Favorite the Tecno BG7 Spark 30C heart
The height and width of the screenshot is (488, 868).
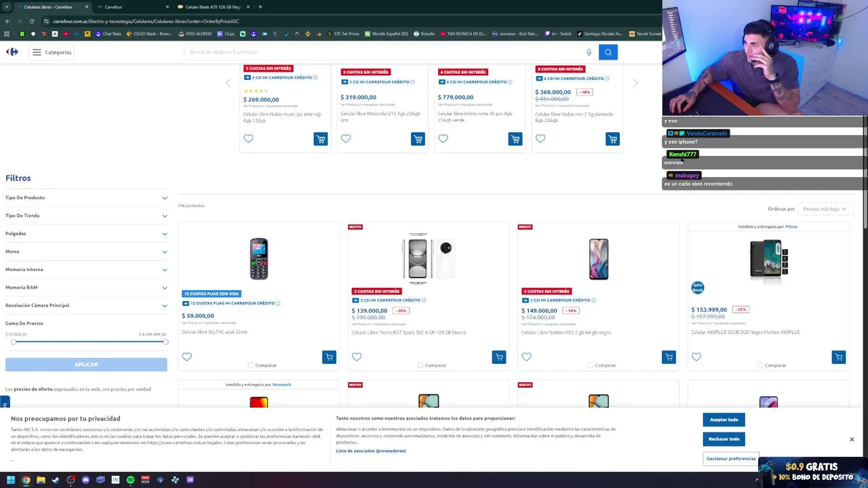pyautogui.click(x=357, y=357)
